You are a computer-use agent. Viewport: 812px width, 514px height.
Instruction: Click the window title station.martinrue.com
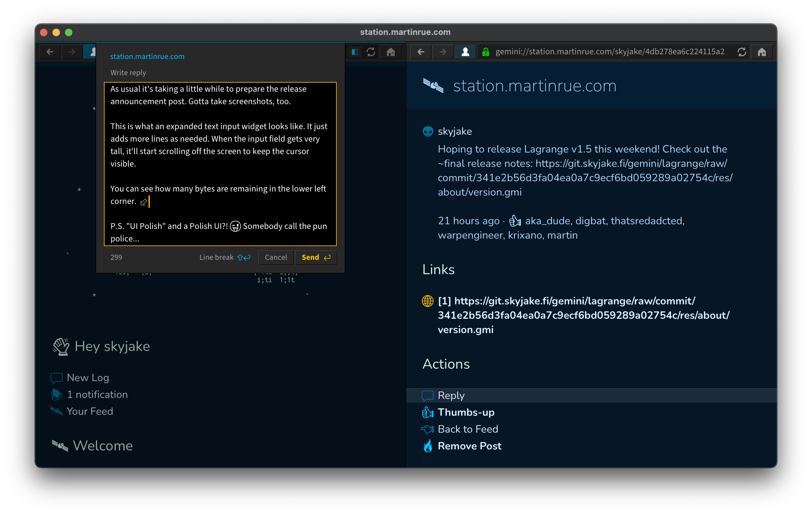[x=405, y=32]
